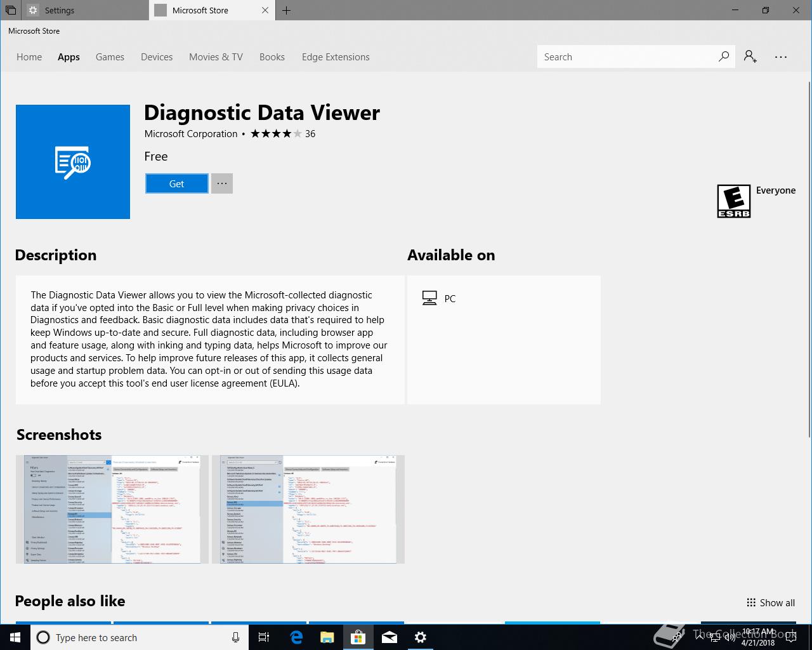
Task: Open the Action Center notifications icon
Action: point(790,637)
